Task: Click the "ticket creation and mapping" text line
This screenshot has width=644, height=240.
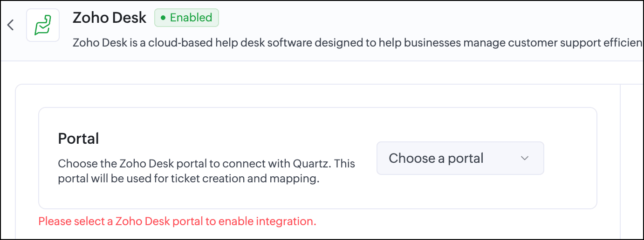Action: 188,179
